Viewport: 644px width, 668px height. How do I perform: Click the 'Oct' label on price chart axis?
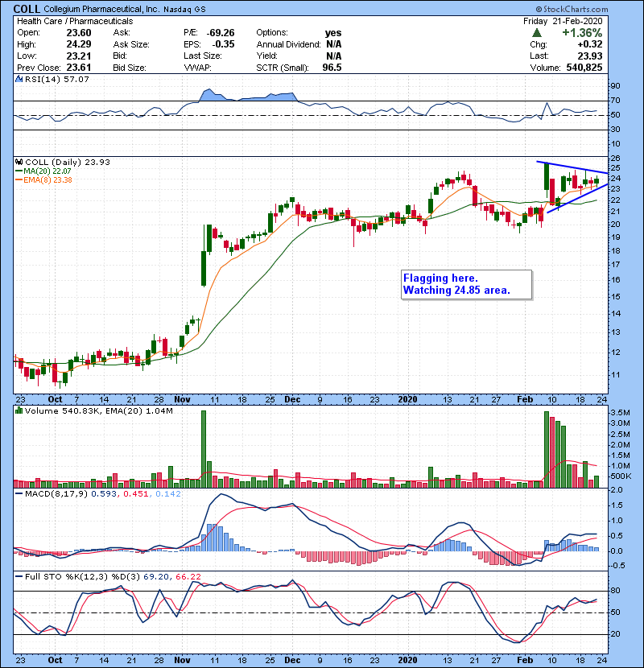[x=55, y=400]
